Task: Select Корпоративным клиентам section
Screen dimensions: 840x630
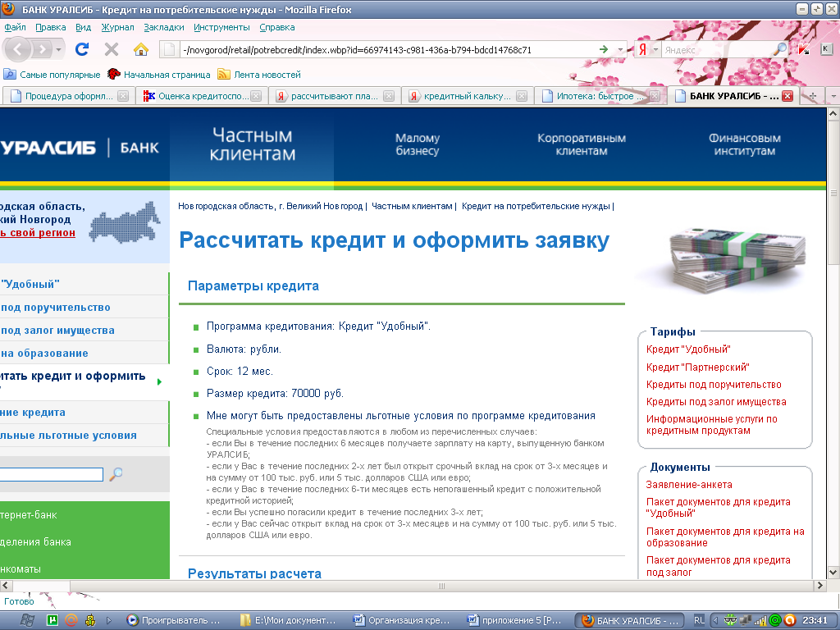Action: coord(582,144)
